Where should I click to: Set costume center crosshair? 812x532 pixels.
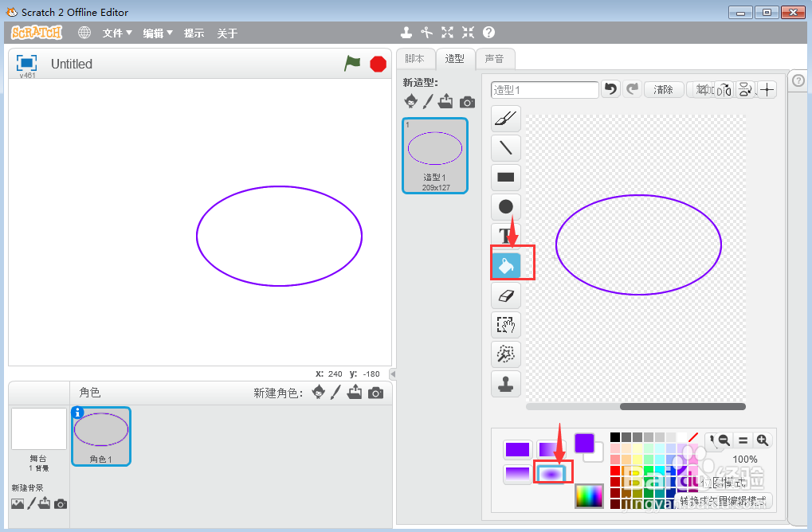pos(767,90)
